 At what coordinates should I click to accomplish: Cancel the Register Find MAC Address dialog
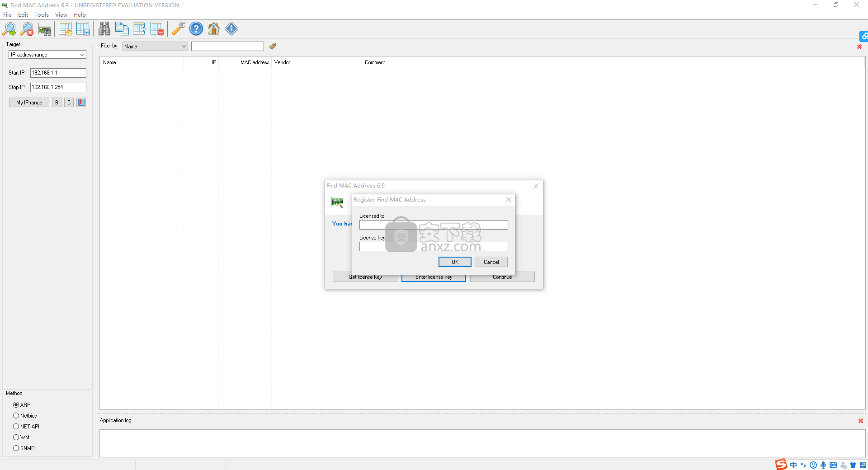click(x=491, y=262)
